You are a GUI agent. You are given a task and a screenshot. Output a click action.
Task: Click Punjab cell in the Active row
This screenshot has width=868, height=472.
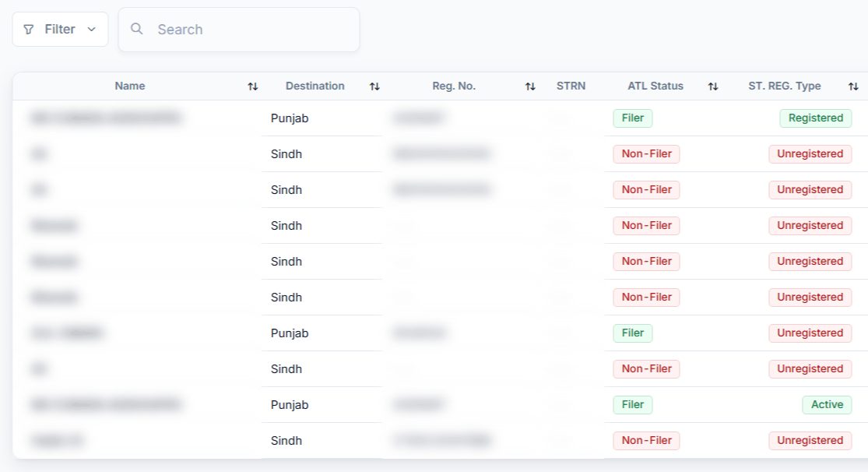(x=290, y=405)
